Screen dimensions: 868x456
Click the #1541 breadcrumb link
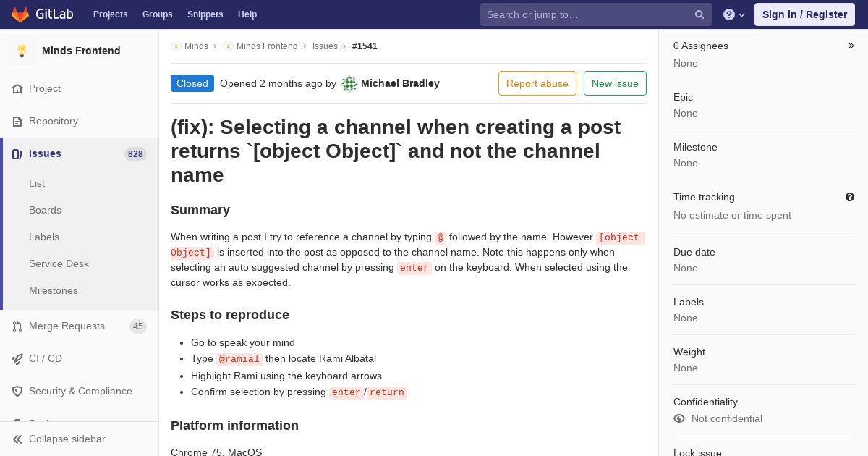(365, 46)
